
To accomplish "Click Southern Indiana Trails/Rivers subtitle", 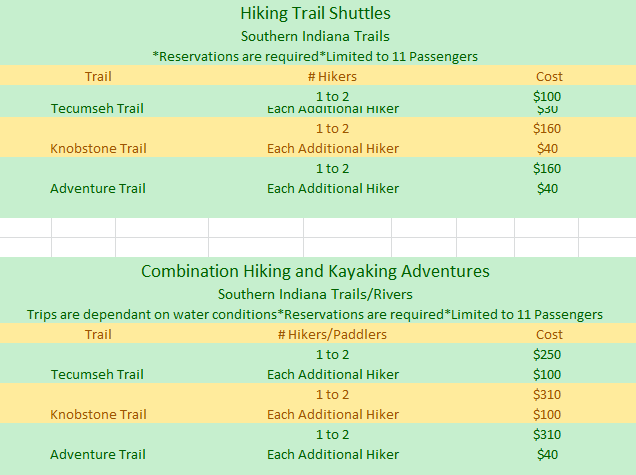I will pyautogui.click(x=315, y=294).
